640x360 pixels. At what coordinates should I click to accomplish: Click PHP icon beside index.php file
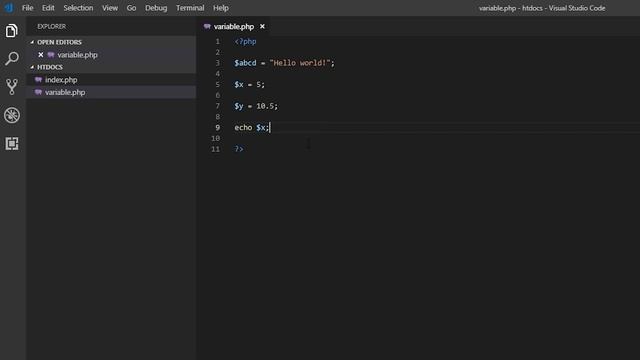[38, 80]
